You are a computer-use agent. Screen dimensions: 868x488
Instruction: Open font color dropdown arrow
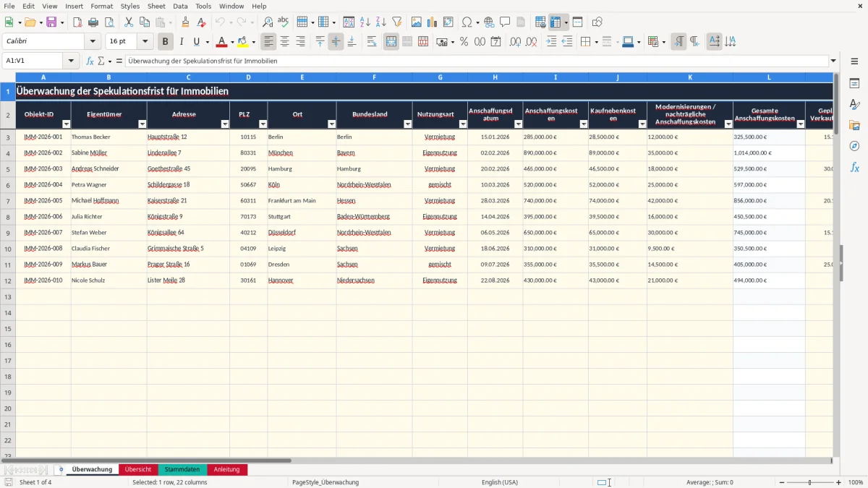tap(232, 42)
